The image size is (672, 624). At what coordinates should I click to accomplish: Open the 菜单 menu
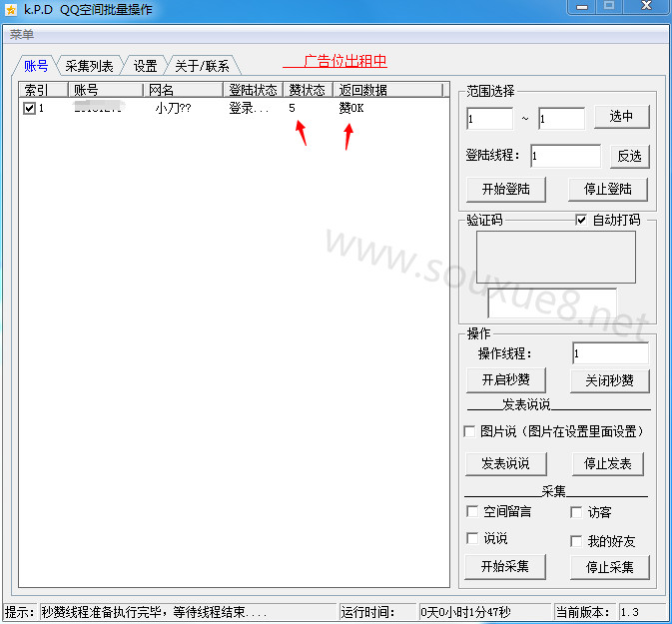coord(21,34)
